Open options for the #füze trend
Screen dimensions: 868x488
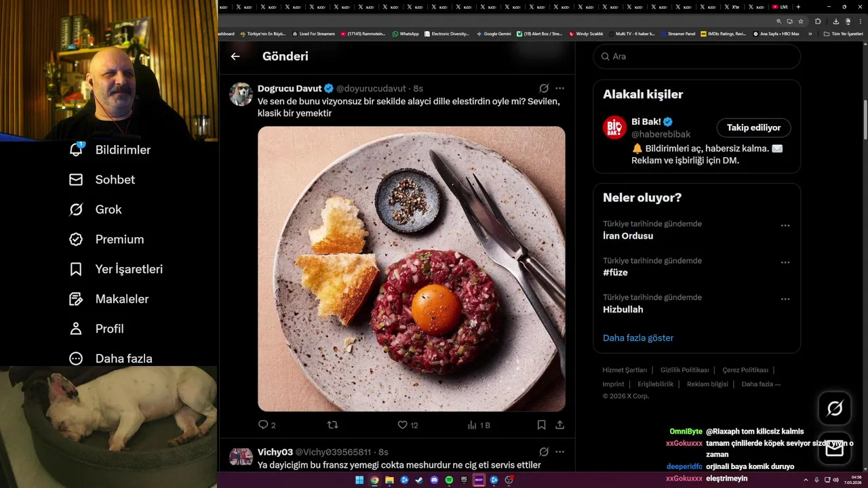[785, 262]
